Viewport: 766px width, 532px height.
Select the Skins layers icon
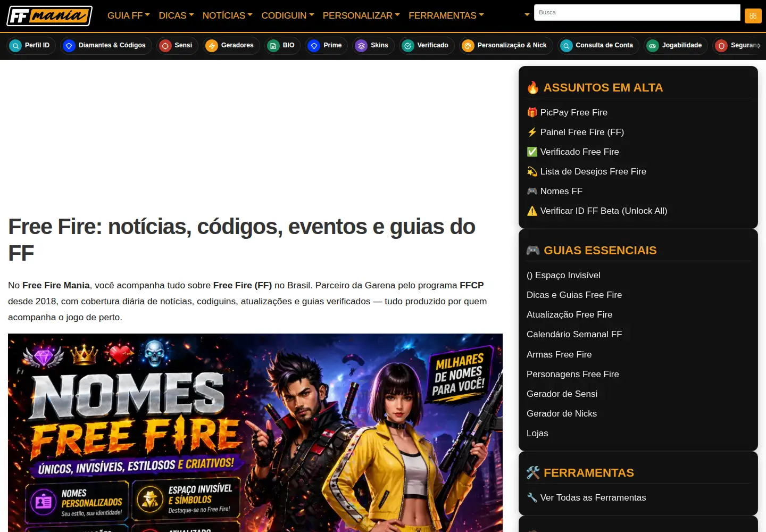pyautogui.click(x=361, y=46)
